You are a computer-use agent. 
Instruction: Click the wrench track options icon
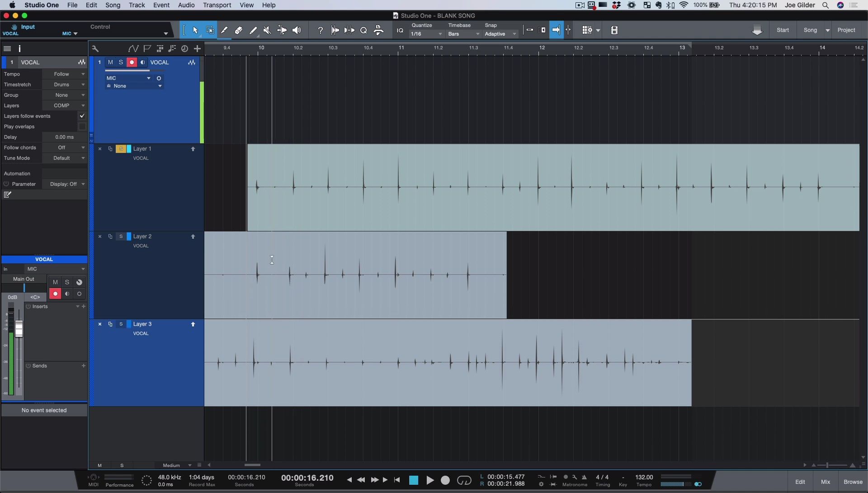tap(95, 48)
